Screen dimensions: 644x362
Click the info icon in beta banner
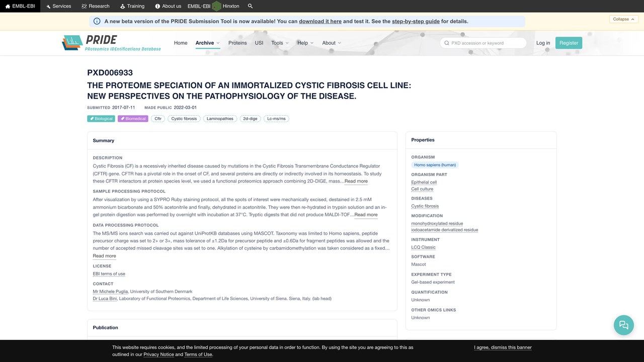click(97, 21)
